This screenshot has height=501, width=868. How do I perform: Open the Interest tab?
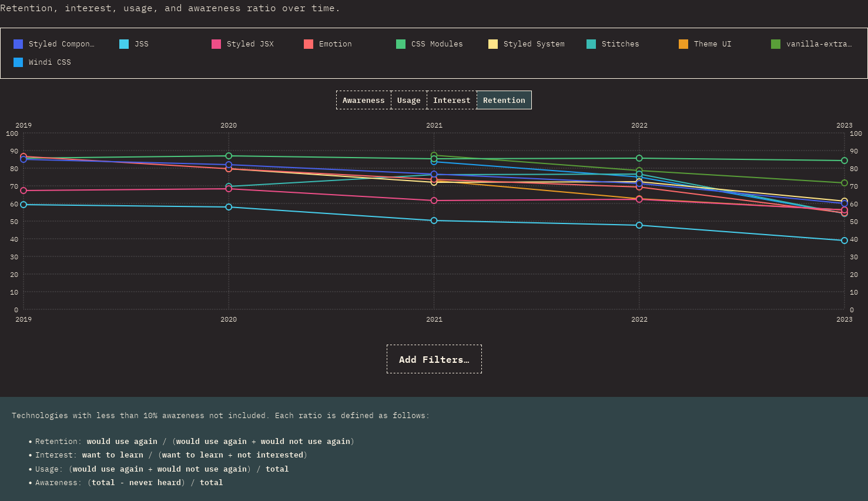[x=452, y=100]
